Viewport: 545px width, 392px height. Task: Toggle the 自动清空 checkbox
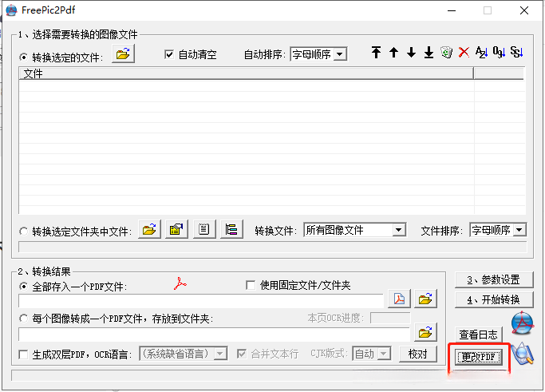click(x=169, y=54)
